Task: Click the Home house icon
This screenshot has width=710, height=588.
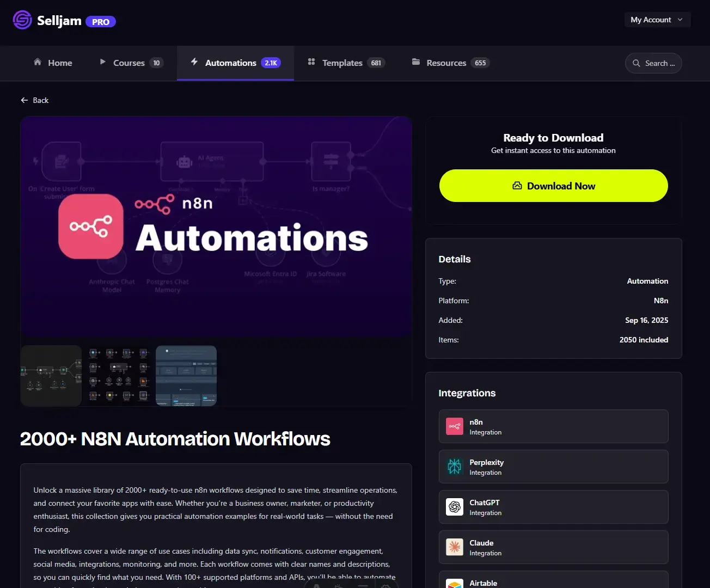Action: [x=38, y=62]
